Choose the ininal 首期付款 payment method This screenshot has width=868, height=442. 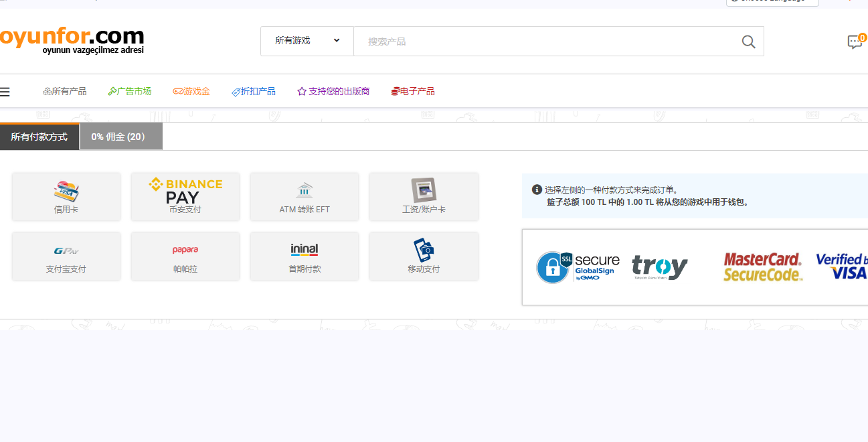point(304,256)
